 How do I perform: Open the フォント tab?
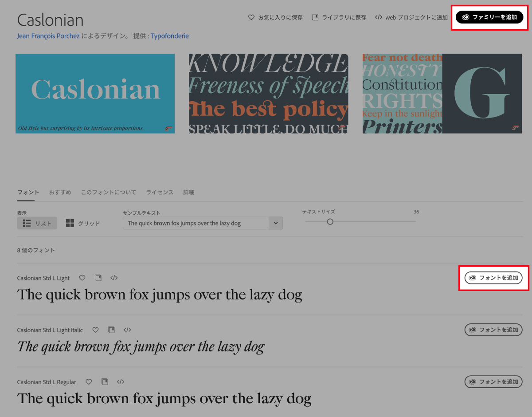point(28,192)
